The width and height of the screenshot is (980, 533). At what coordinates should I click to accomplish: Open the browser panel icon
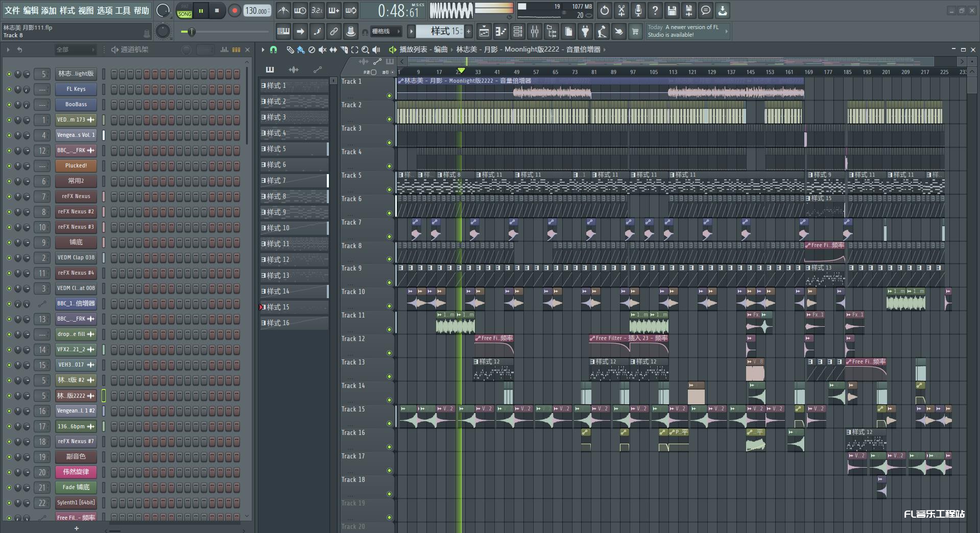551,32
